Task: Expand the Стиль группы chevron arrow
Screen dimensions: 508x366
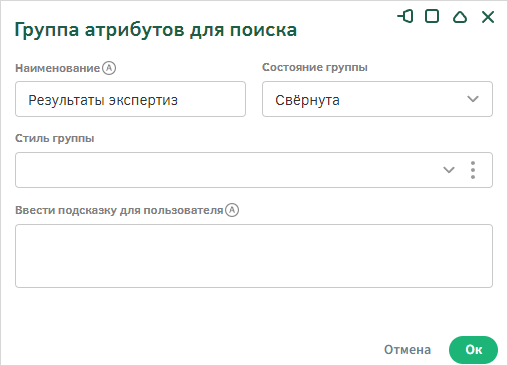Action: point(449,170)
